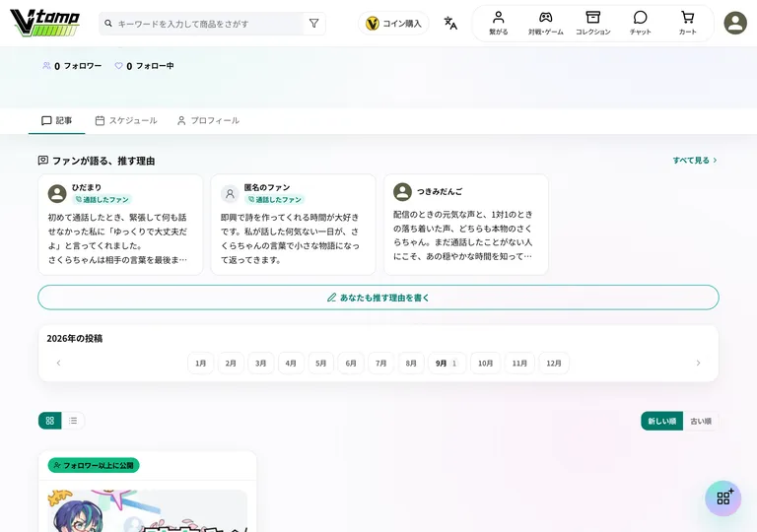Viewport: 757px width, 532px height.
Task: Open the スケジュール tab
Action: 126,121
